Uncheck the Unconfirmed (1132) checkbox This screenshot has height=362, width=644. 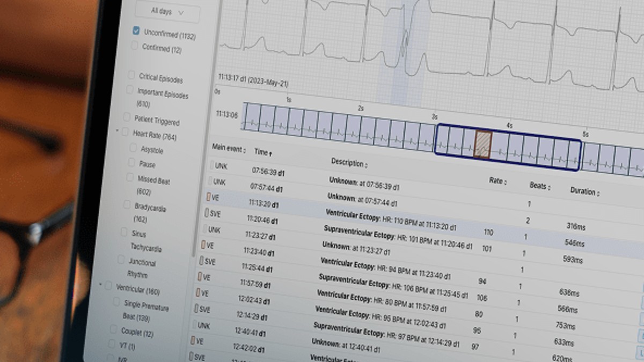136,31
